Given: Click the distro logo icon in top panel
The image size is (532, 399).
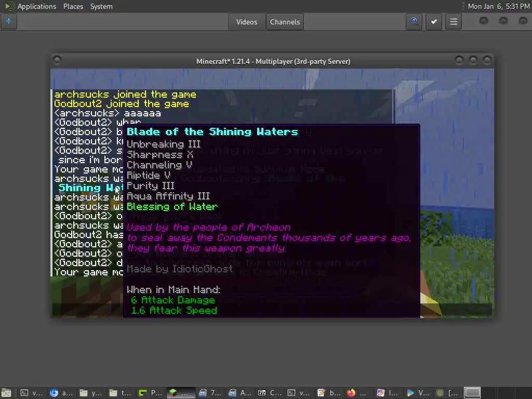Looking at the screenshot, I should tap(9, 6).
